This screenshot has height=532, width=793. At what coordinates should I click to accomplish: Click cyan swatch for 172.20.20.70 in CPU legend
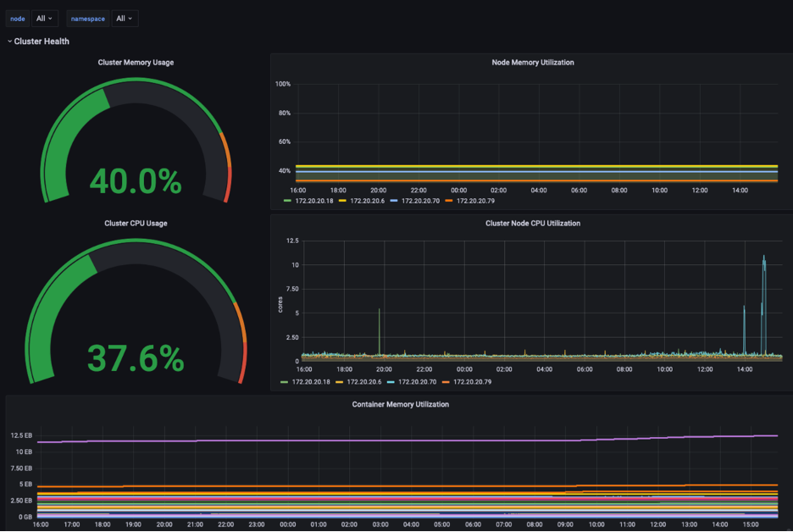point(391,382)
